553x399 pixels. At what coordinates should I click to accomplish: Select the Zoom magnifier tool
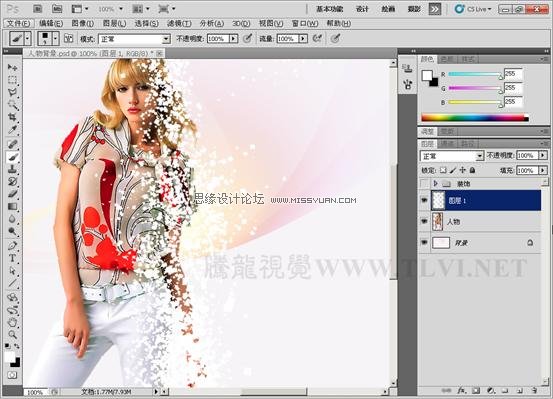[13, 334]
